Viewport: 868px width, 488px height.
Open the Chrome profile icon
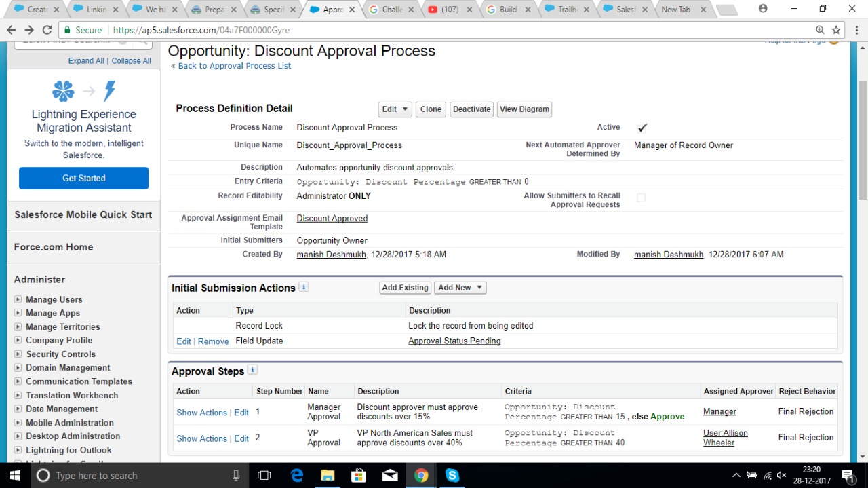pyautogui.click(x=764, y=9)
